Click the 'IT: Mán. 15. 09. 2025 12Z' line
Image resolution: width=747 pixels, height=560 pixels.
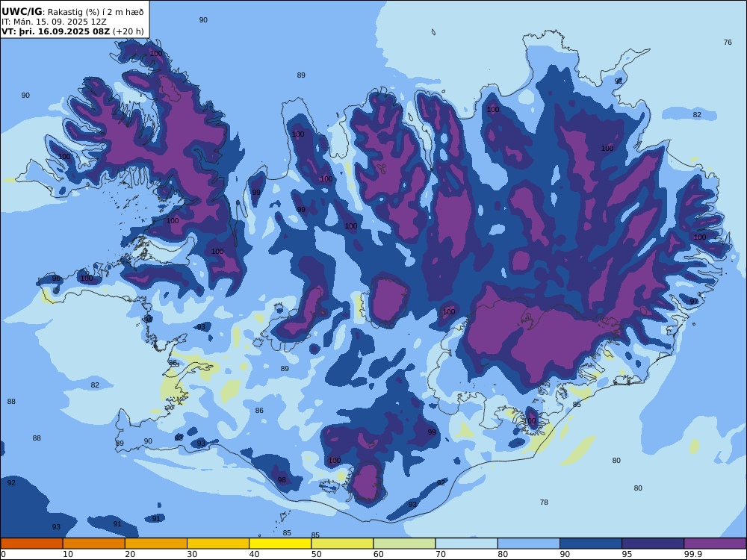click(54, 22)
